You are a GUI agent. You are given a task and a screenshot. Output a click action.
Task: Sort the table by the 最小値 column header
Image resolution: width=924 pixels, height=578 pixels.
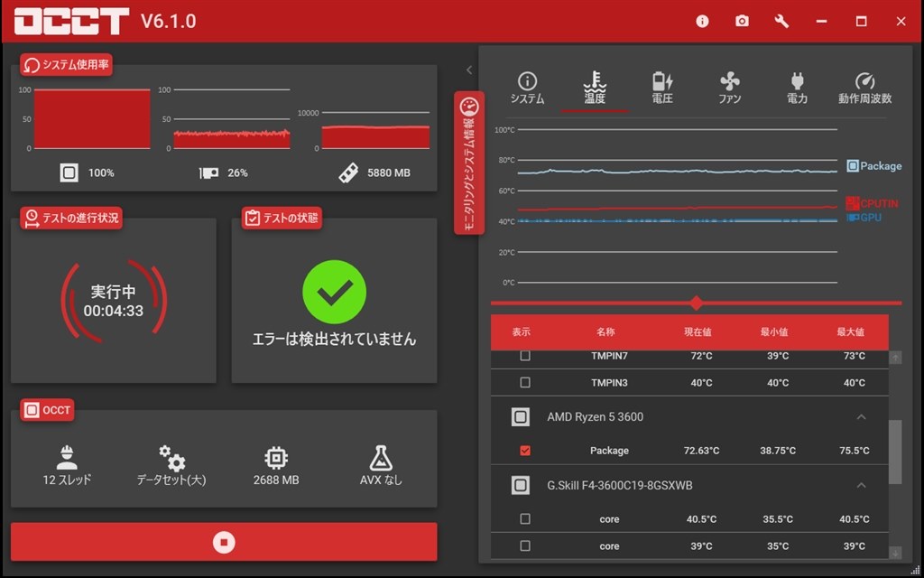[x=774, y=332]
